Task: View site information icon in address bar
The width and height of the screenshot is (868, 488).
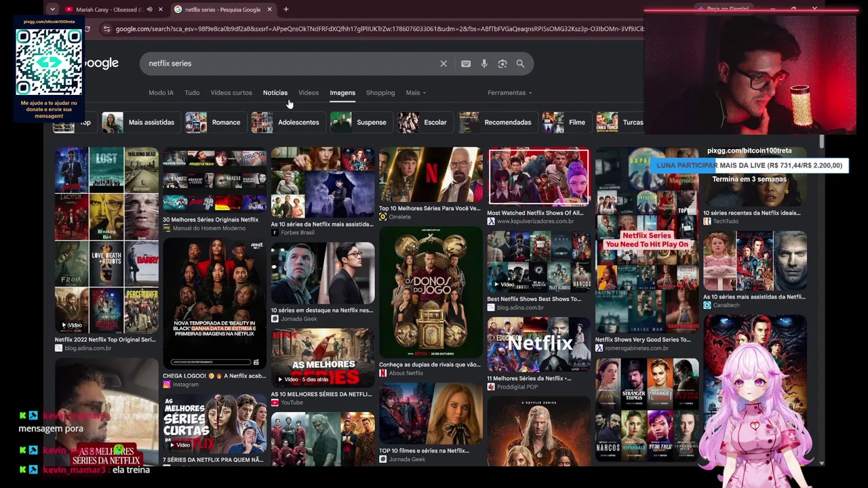Action: tap(106, 29)
